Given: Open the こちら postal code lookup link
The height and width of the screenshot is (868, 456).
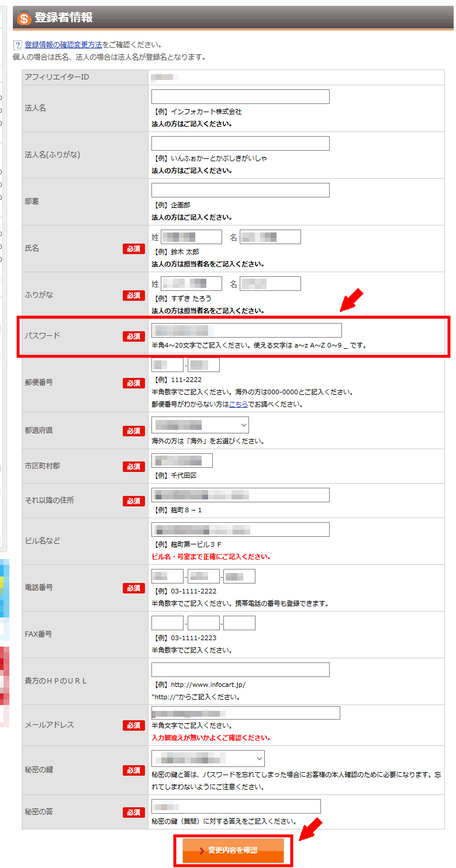Looking at the screenshot, I should pyautogui.click(x=238, y=404).
